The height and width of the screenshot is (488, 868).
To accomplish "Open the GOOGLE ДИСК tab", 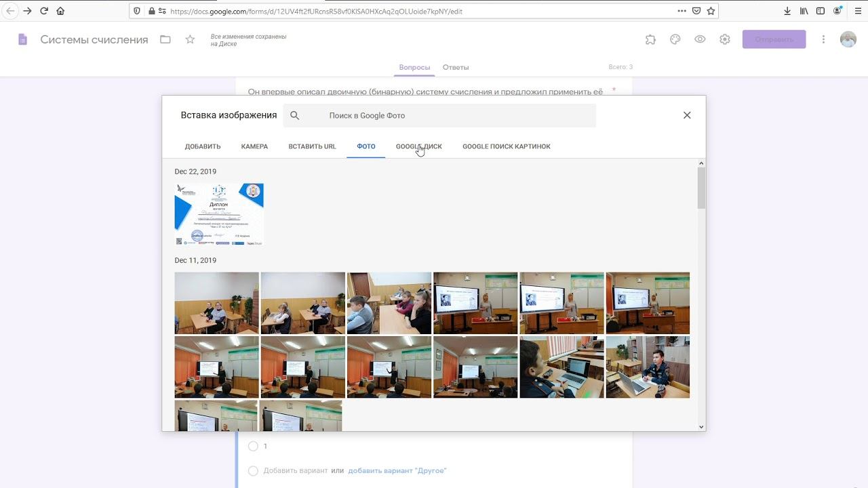I will coord(419,146).
